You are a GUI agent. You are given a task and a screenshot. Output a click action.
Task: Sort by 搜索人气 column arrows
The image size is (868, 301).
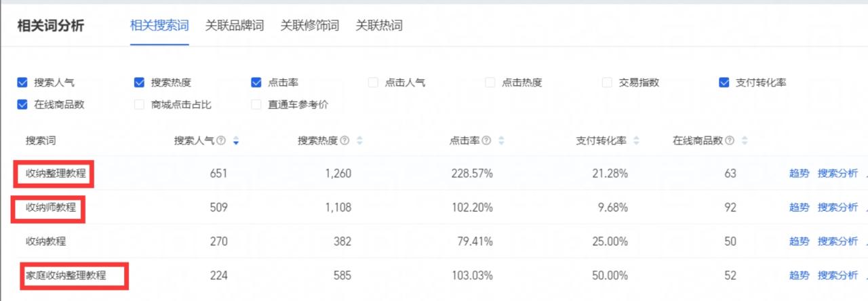click(235, 141)
